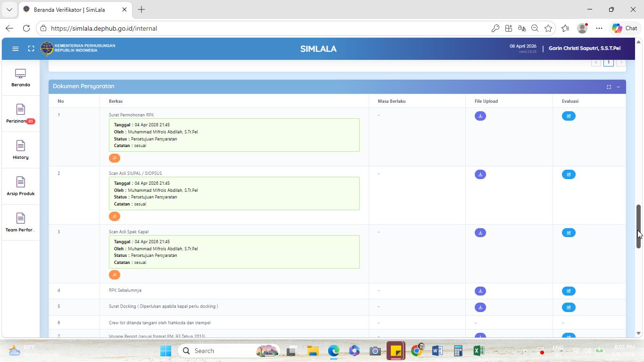The width and height of the screenshot is (644, 362).
Task: Collapse the Dokumen Persyaratan panel
Action: (x=618, y=87)
